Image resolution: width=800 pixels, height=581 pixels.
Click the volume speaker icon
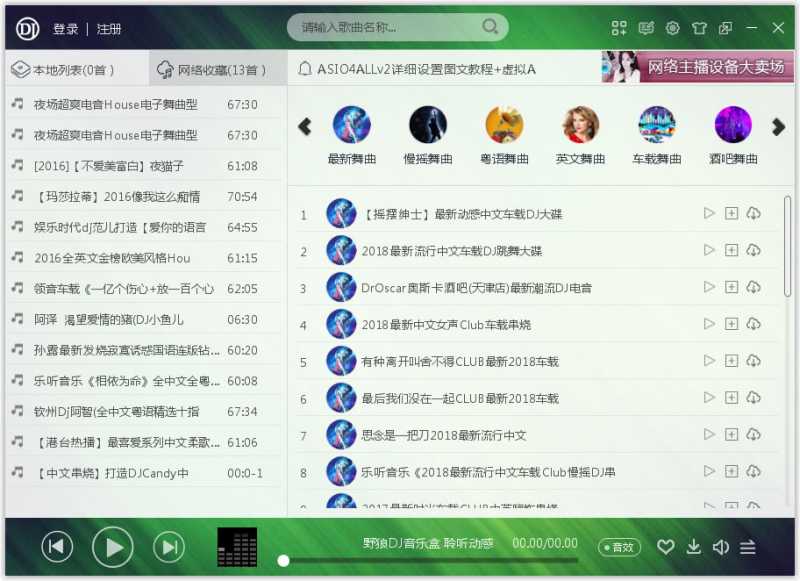click(x=721, y=547)
